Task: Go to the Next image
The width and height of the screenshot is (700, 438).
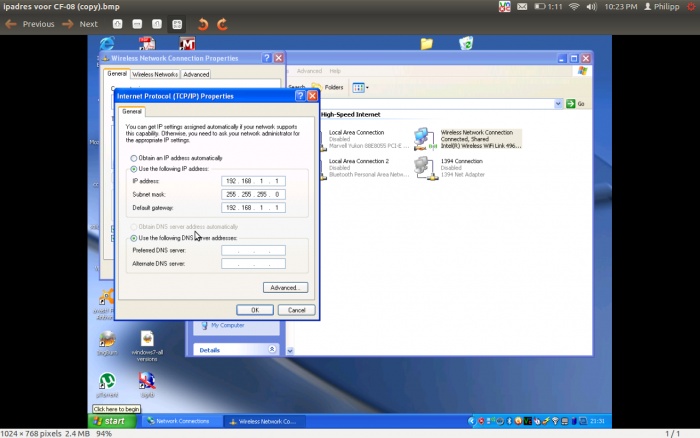Action: [80, 24]
